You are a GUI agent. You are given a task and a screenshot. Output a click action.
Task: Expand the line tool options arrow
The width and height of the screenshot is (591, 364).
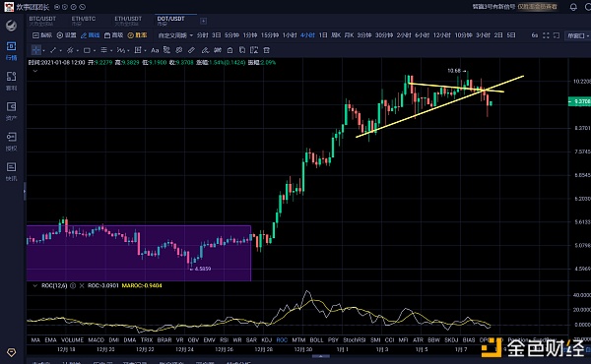pyautogui.click(x=61, y=50)
